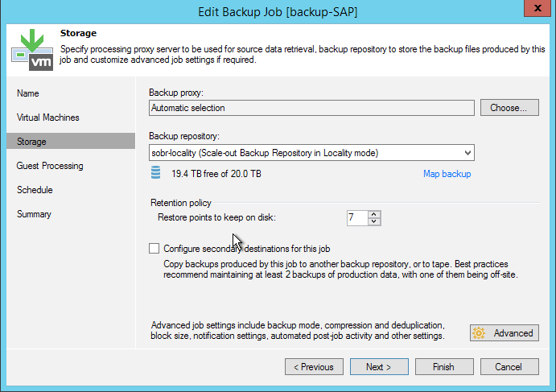The image size is (556, 392).
Task: Select the Storage step in sidebar
Action: pyautogui.click(x=31, y=142)
